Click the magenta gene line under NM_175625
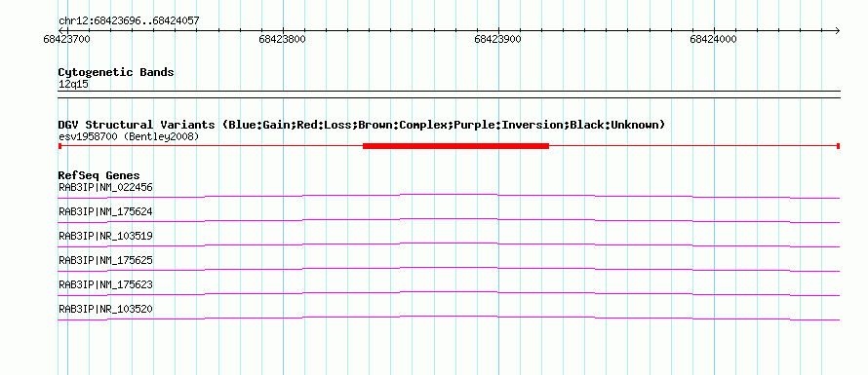Screen dimensions: 868x375 pyautogui.click(x=449, y=269)
